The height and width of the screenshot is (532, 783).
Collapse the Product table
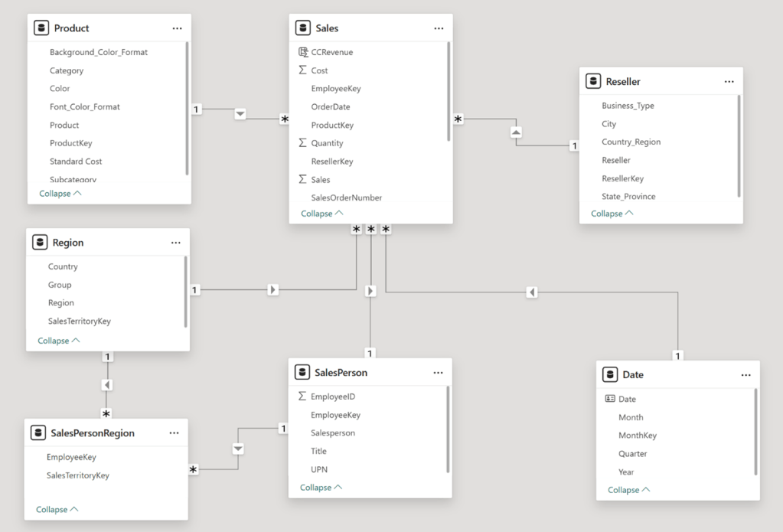click(x=60, y=194)
